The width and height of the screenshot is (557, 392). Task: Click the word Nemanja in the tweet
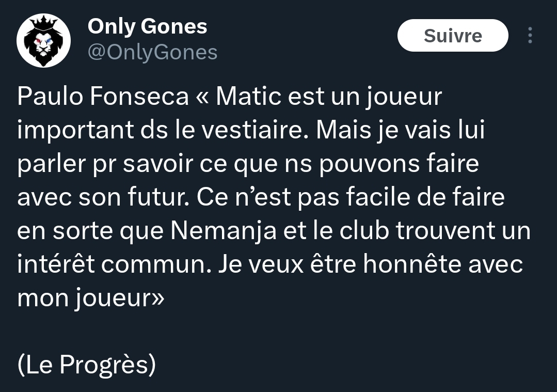coord(224,231)
